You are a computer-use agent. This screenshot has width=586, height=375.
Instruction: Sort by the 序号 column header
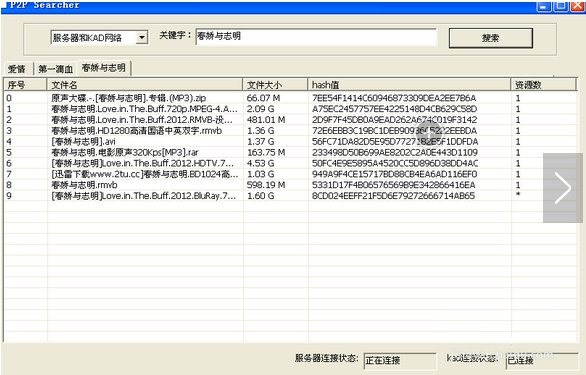(25, 85)
